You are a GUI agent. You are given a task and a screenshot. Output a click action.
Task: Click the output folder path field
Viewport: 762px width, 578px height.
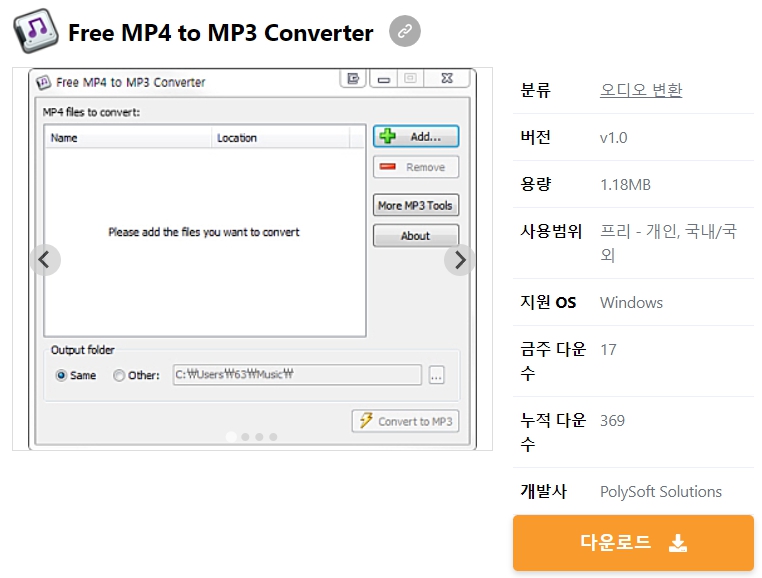click(x=297, y=375)
